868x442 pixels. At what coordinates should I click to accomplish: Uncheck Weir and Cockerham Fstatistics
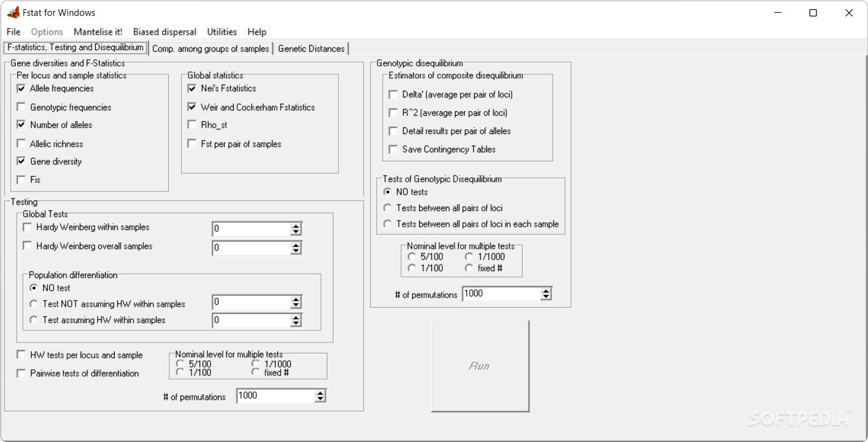click(192, 107)
